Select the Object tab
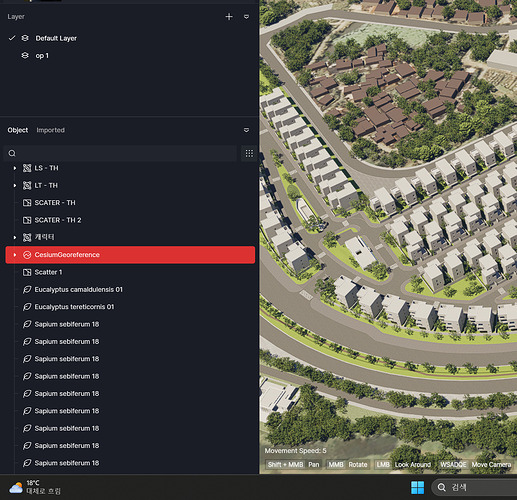517x500 pixels. point(18,130)
